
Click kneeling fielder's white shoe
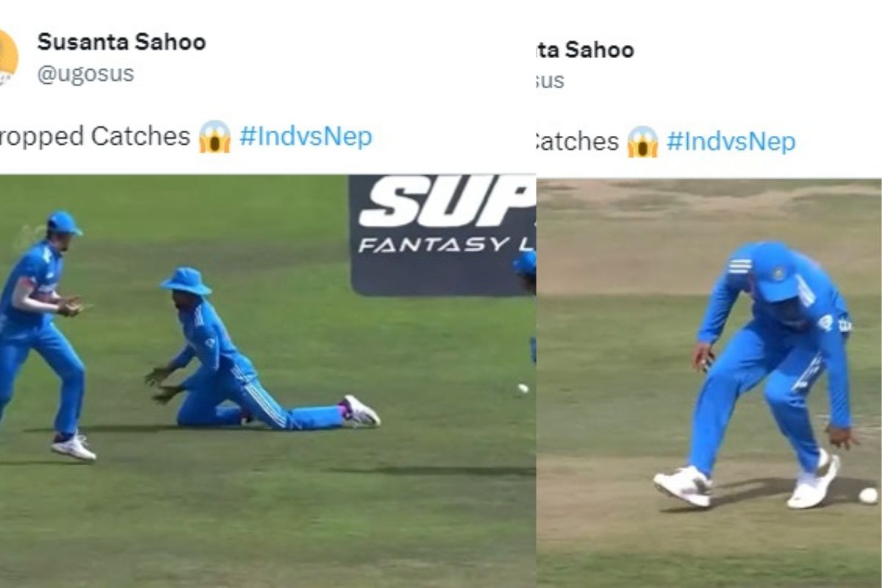pos(360,411)
